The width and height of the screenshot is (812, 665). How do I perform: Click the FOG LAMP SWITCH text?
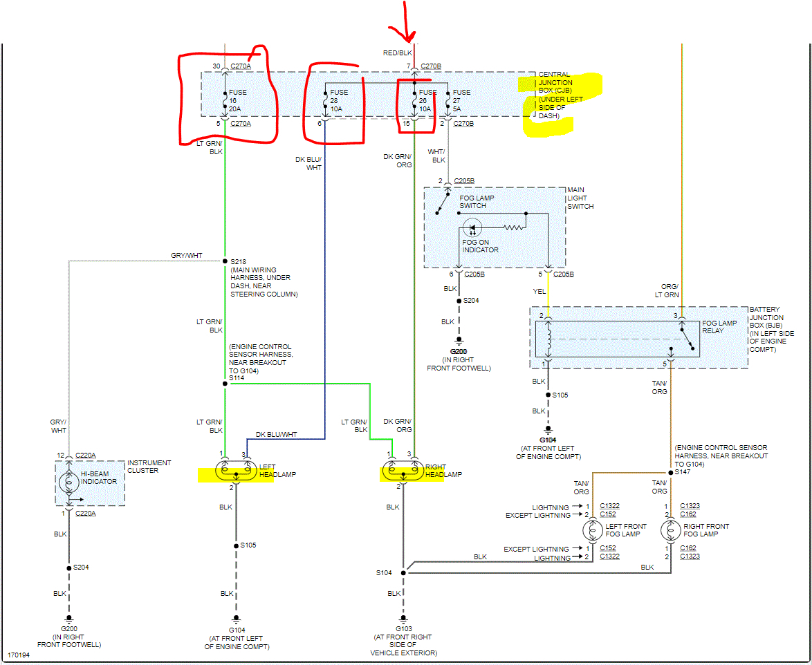[x=477, y=201]
